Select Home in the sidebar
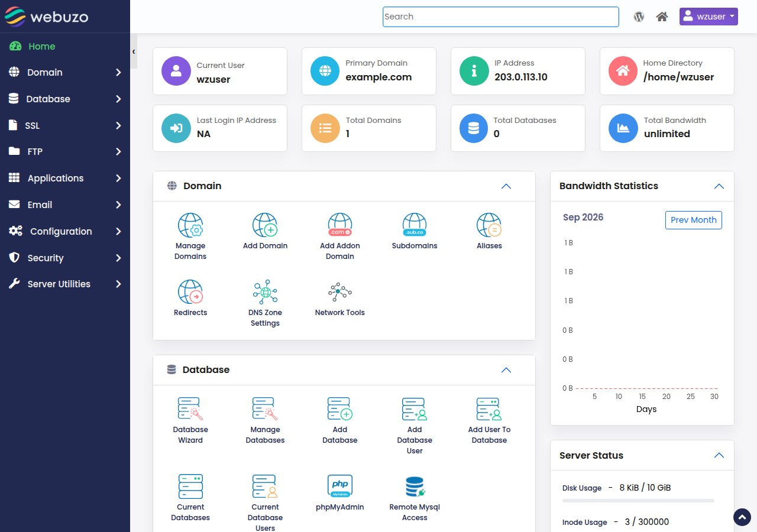 [65, 46]
